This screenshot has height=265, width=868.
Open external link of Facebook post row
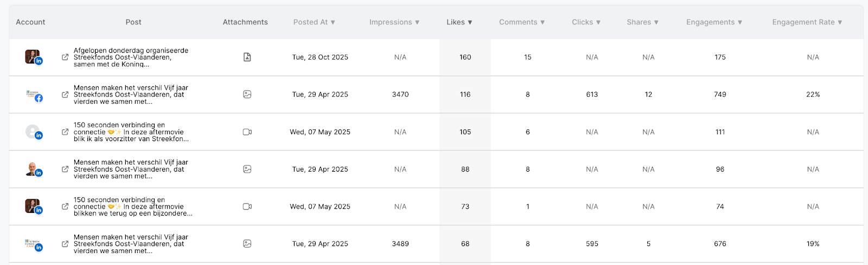pos(65,94)
